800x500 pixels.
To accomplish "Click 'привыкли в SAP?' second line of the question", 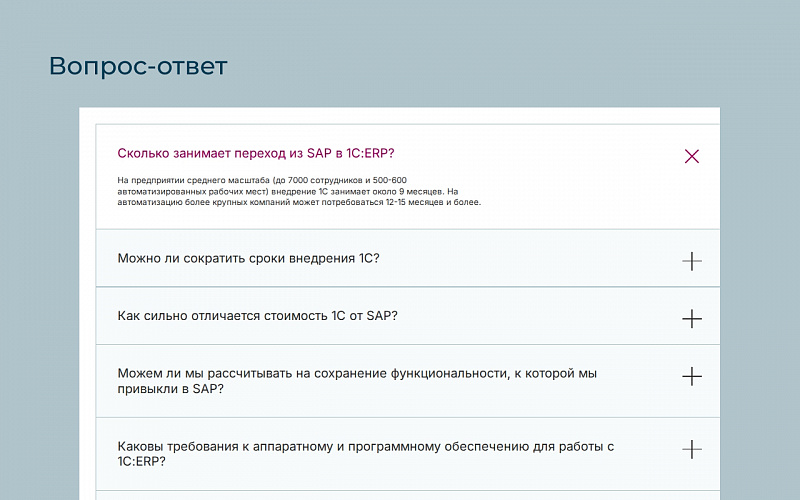I will pos(170,389).
